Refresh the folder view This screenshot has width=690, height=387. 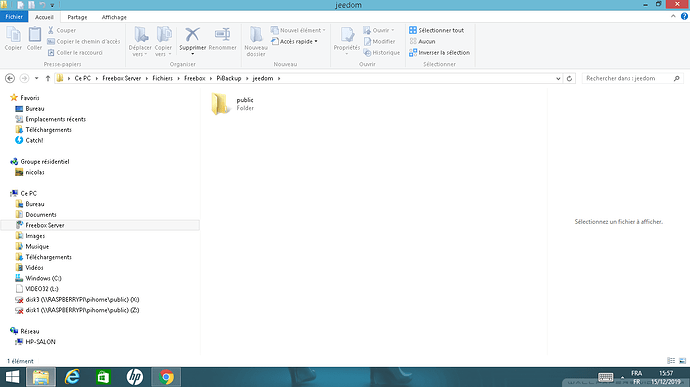click(x=569, y=78)
